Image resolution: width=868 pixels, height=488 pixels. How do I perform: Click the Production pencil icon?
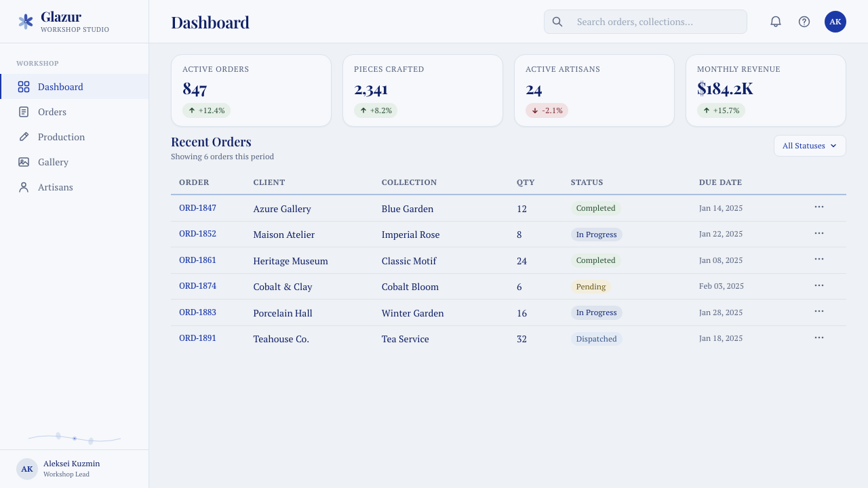click(x=24, y=137)
